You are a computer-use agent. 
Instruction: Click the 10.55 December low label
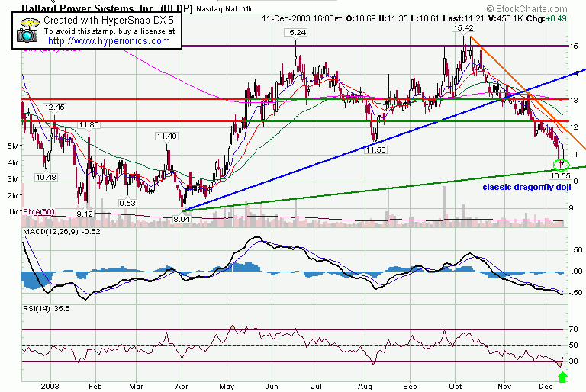coord(561,175)
